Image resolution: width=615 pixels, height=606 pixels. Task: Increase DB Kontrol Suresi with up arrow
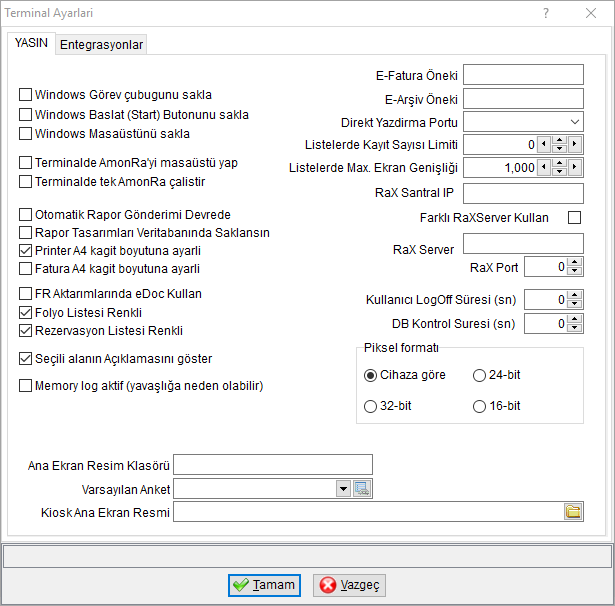[x=575, y=319]
